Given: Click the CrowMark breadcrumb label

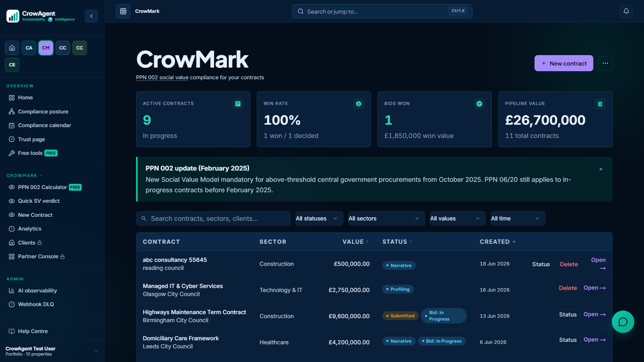Looking at the screenshot, I should point(147,11).
